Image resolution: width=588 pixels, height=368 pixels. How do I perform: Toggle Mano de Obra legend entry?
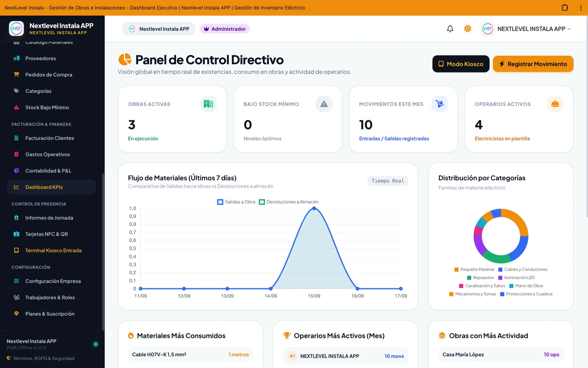click(526, 286)
